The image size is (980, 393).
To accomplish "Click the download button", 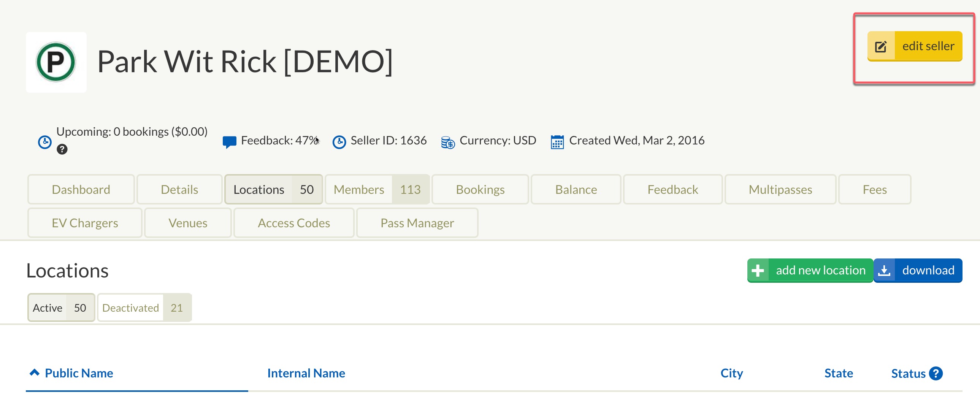I will tap(918, 271).
